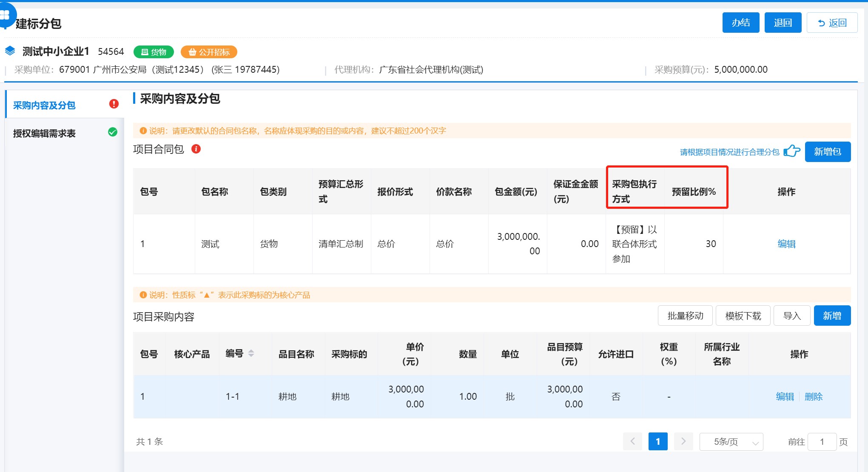
Task: Click the 新增包 button
Action: [x=827, y=152]
